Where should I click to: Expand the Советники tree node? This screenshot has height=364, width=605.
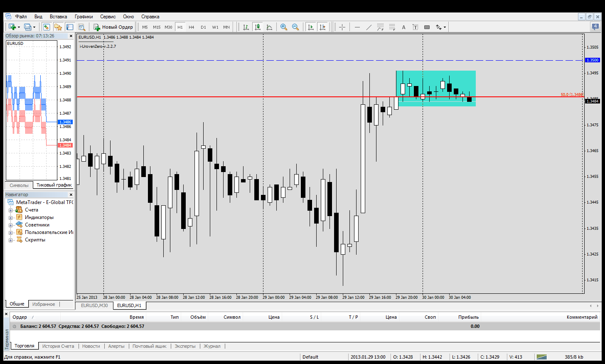tap(11, 225)
